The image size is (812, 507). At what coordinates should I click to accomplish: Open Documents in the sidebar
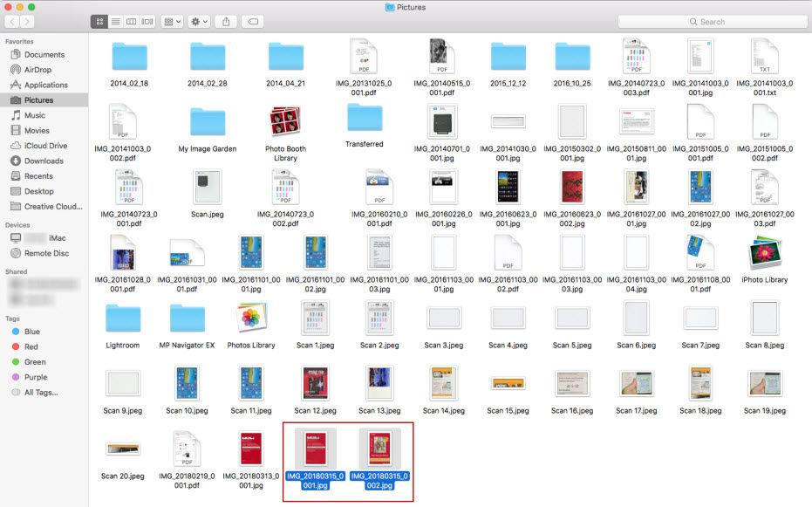(x=44, y=54)
